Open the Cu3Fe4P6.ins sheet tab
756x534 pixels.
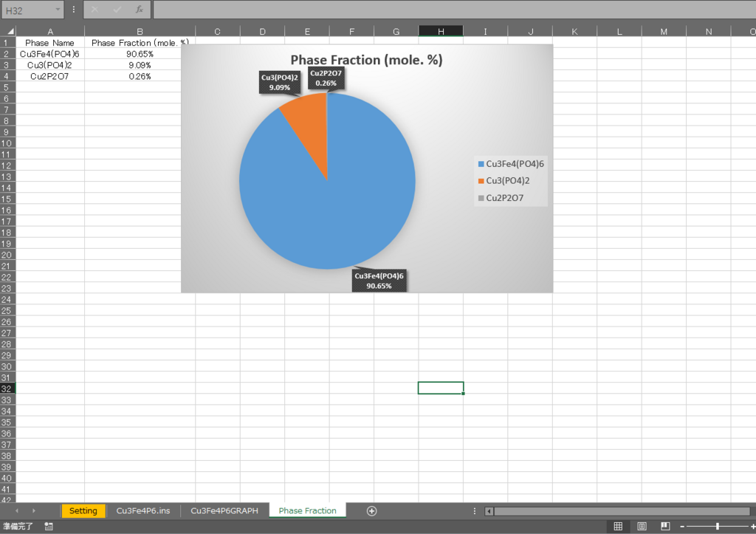[143, 511]
